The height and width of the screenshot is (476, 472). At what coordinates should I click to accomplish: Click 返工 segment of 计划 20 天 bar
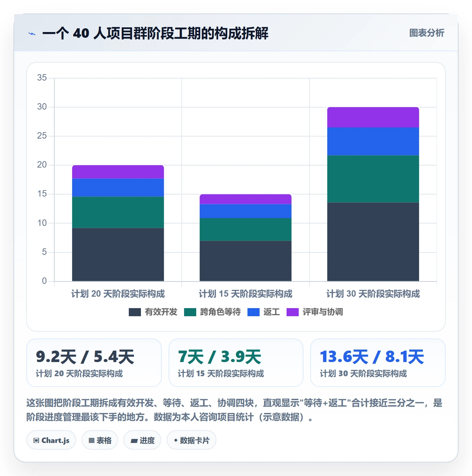118,188
